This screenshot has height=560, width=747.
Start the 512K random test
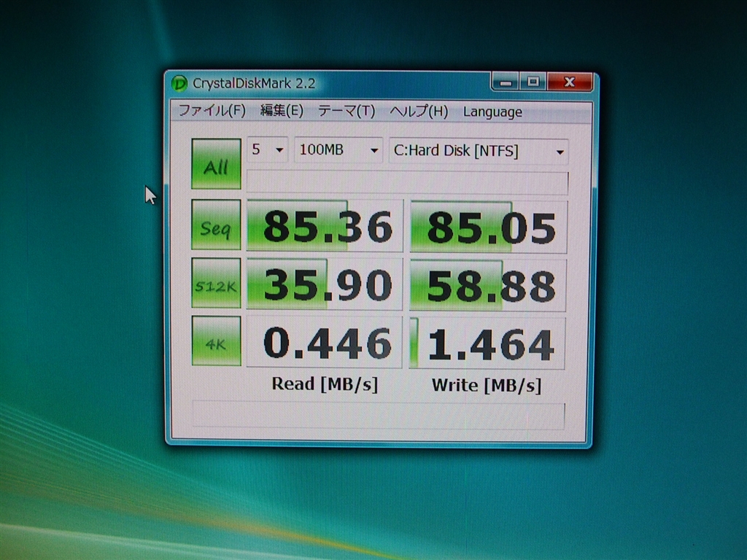(216, 284)
